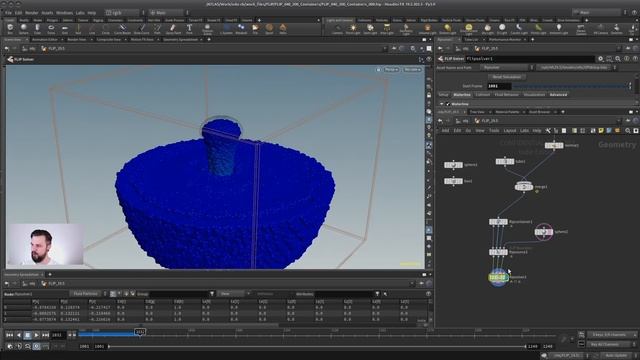Jump to the first frame button

pos(9,335)
